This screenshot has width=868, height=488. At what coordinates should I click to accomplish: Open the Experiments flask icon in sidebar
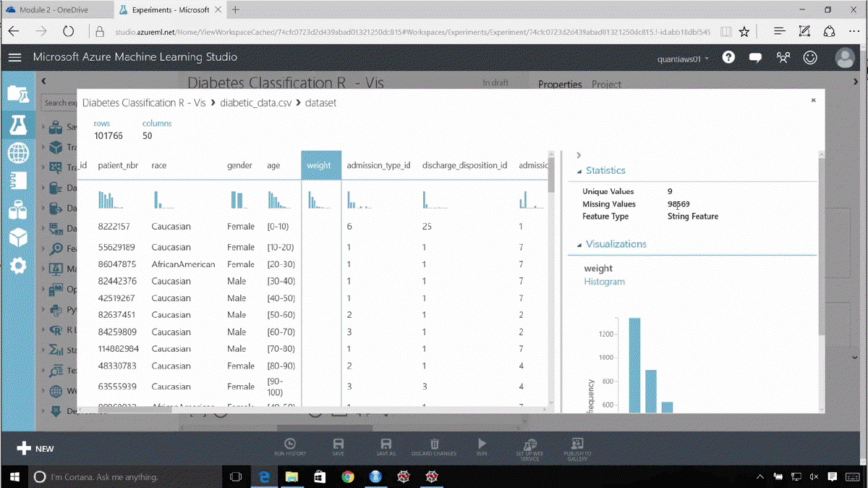tap(18, 124)
